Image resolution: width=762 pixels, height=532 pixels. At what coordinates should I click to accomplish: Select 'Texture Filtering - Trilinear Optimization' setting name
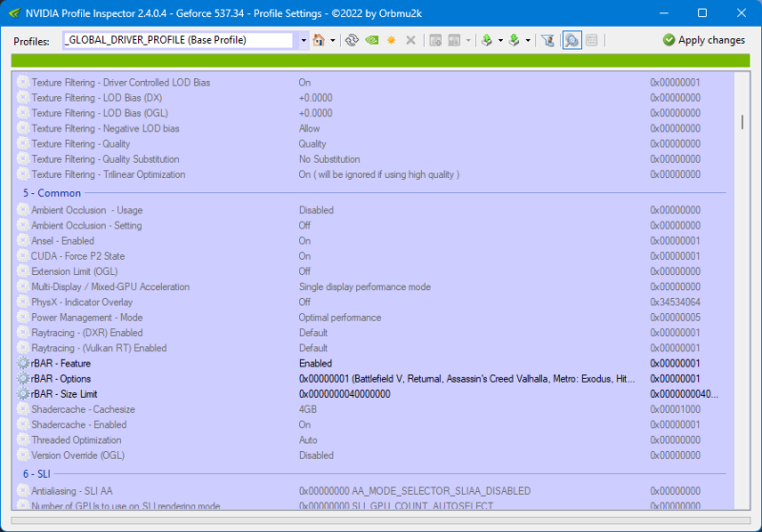point(109,174)
